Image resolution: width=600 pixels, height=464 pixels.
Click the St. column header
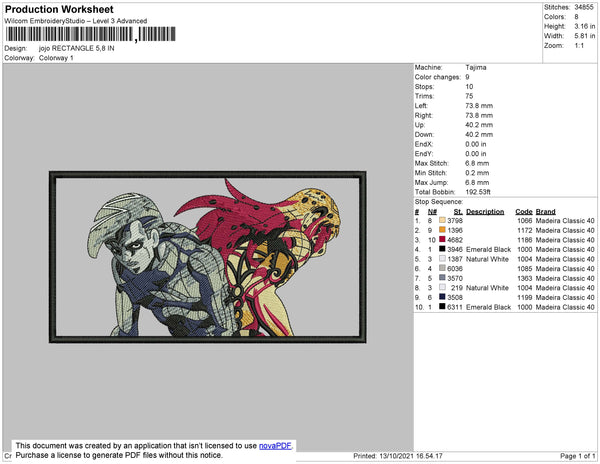(458, 212)
